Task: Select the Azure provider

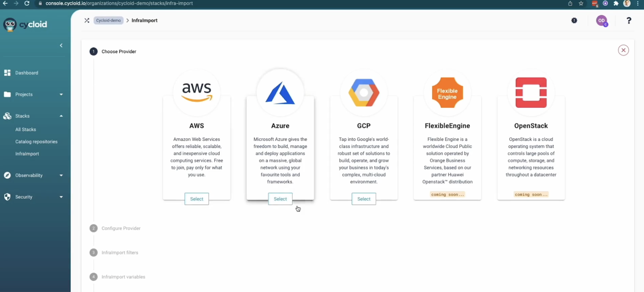Action: click(280, 199)
